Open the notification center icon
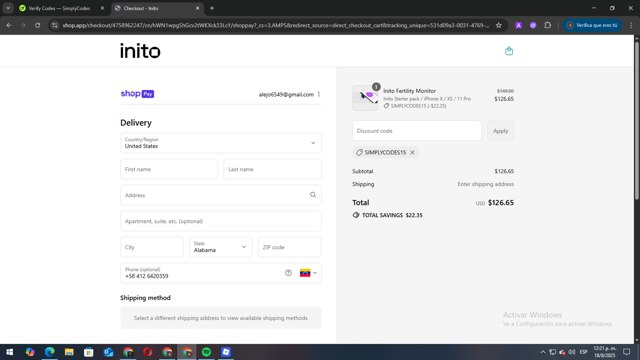 [x=627, y=352]
